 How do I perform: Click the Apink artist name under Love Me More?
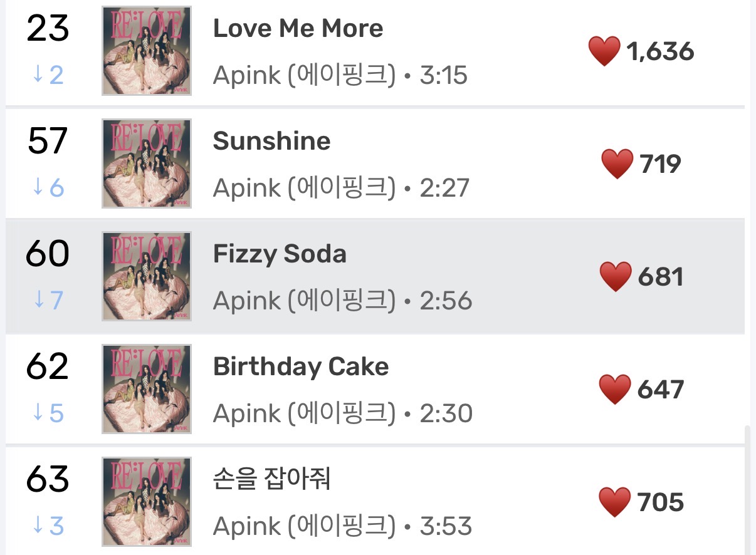click(x=304, y=76)
